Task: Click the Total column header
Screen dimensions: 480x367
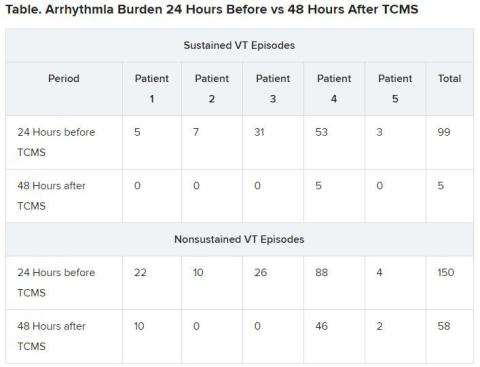Action: tap(449, 78)
